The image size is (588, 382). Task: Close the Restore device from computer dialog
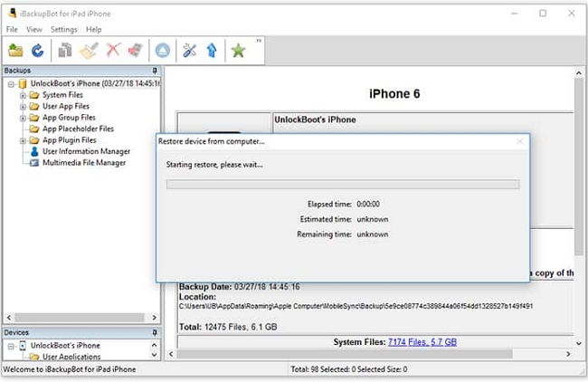coord(520,141)
